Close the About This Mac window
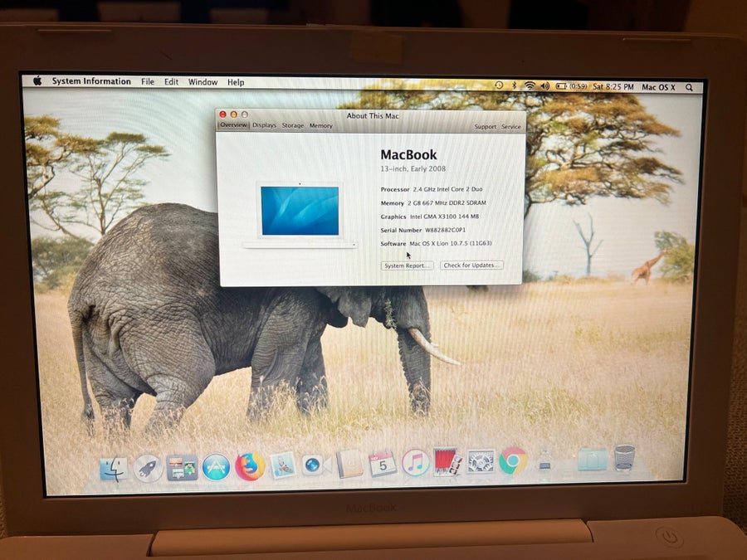 coord(222,114)
